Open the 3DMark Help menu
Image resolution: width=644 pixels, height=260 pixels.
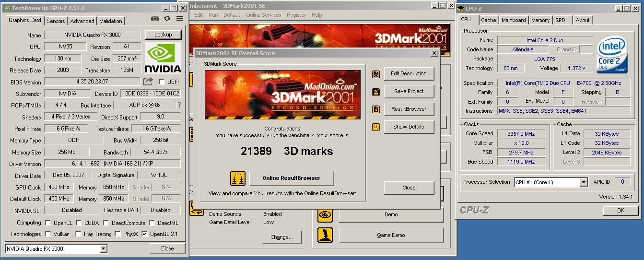click(316, 15)
